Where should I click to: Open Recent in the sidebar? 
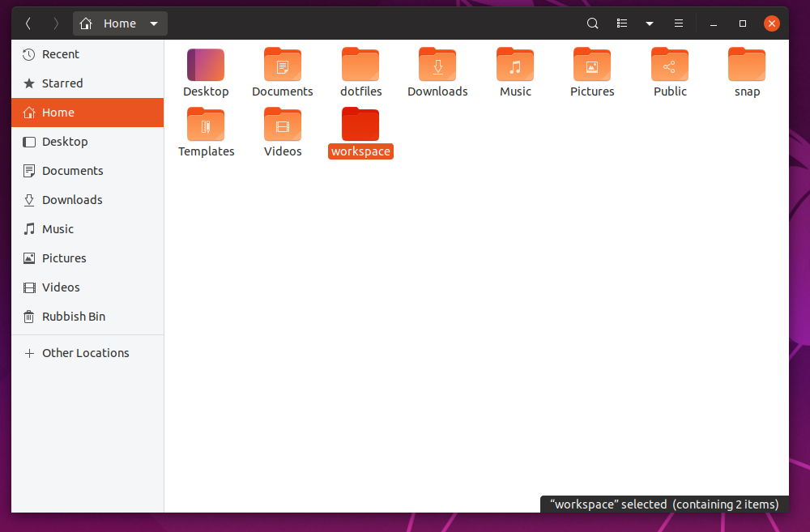tap(87, 54)
